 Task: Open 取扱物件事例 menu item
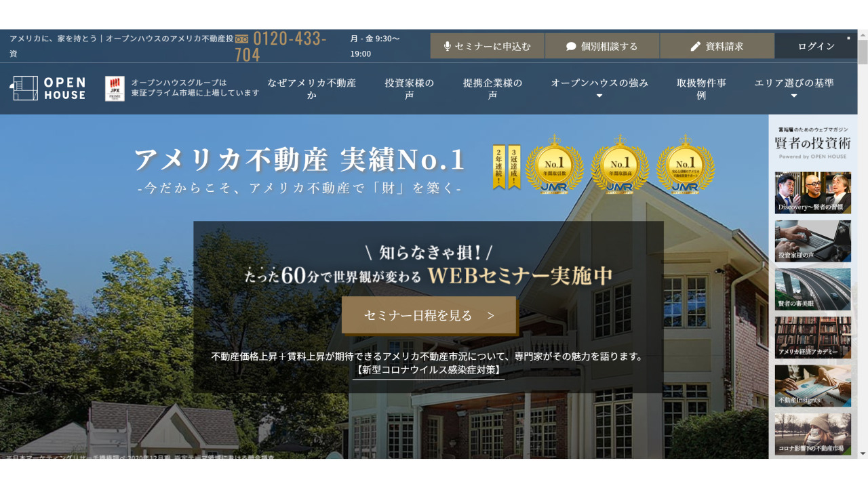[x=701, y=89]
